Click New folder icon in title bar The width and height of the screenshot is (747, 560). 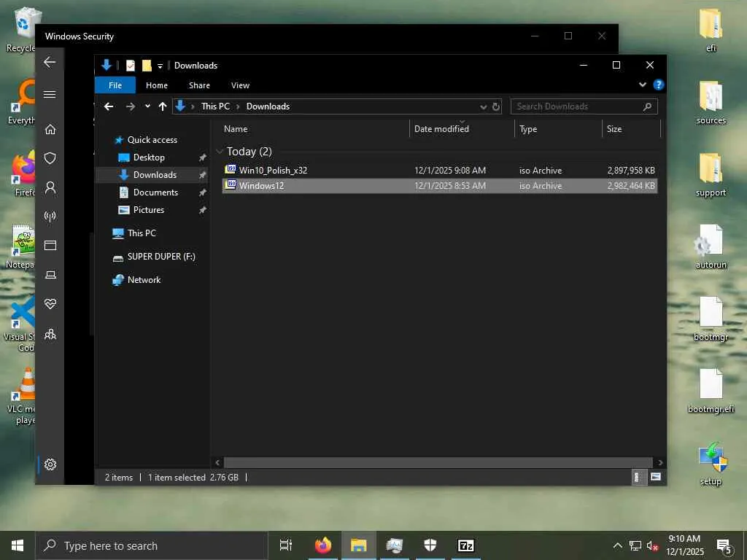coord(147,66)
